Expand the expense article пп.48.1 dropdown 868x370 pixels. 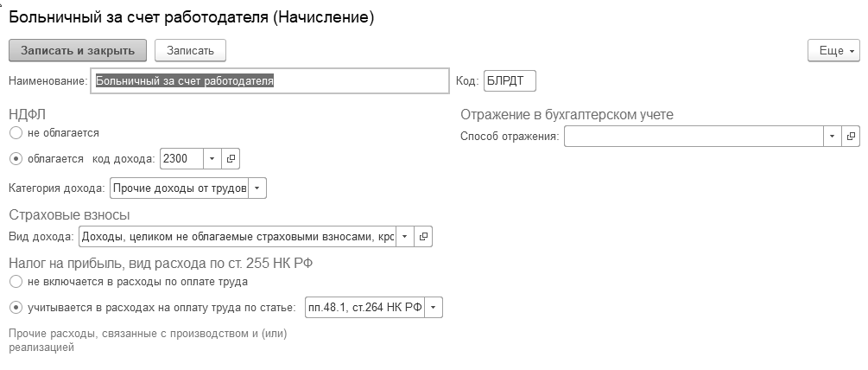pos(434,308)
